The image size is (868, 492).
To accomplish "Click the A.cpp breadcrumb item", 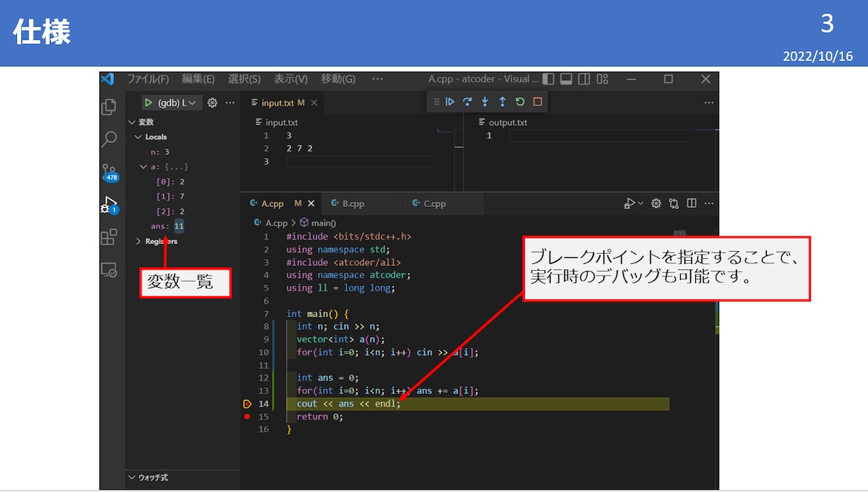I will (x=271, y=223).
